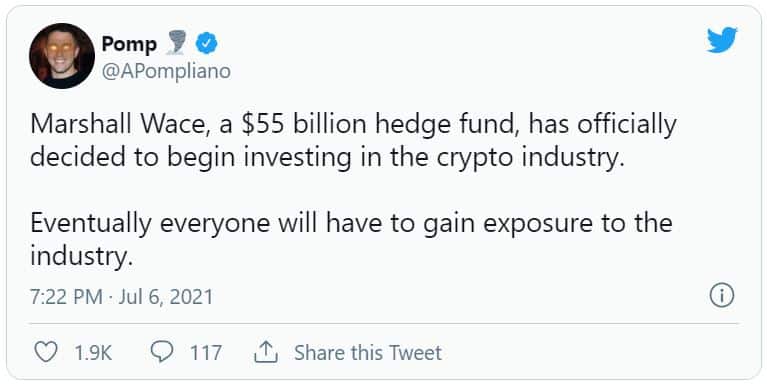Viewport: 767px width, 385px height.
Task: Click the Share this Tweet label
Action: pos(368,353)
